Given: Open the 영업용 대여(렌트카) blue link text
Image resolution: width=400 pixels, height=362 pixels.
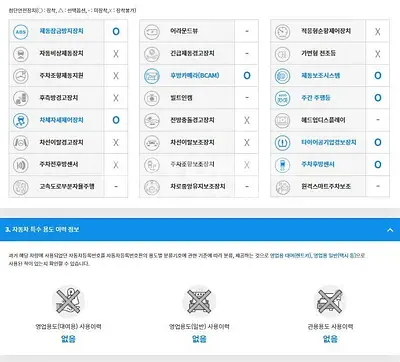Looking at the screenshot, I should click(290, 256).
